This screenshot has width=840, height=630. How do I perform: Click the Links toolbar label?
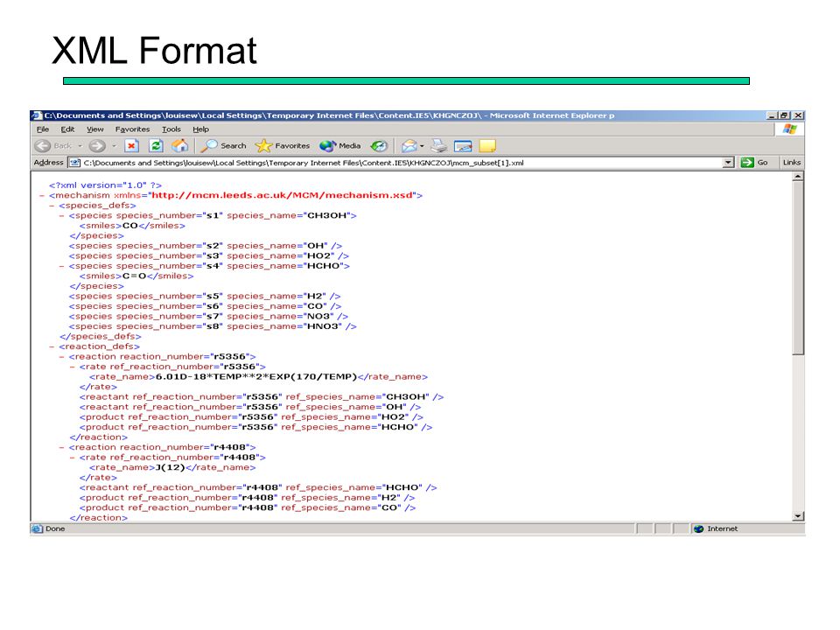click(791, 163)
